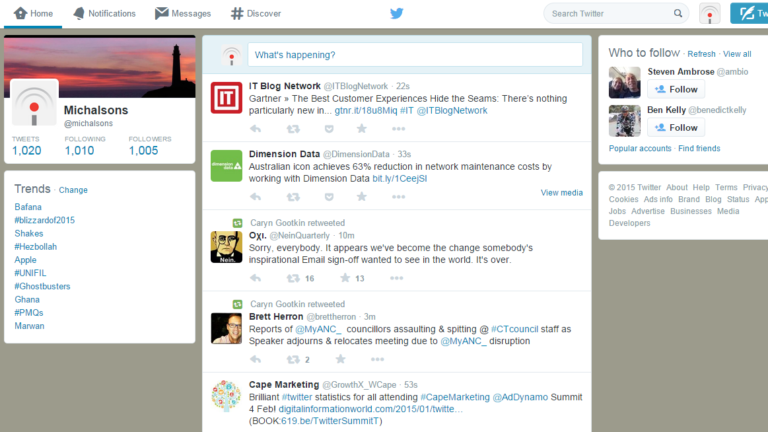Open Brett Herron avatar

[226, 328]
